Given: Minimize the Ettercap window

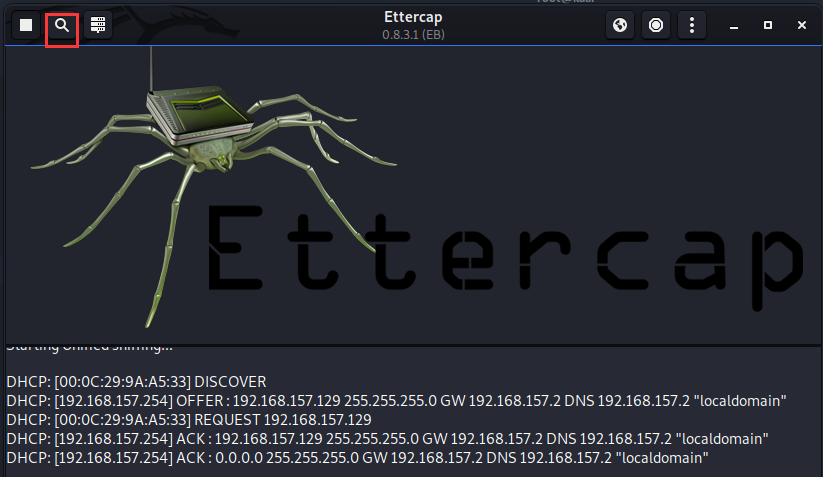Looking at the screenshot, I should point(734,25).
